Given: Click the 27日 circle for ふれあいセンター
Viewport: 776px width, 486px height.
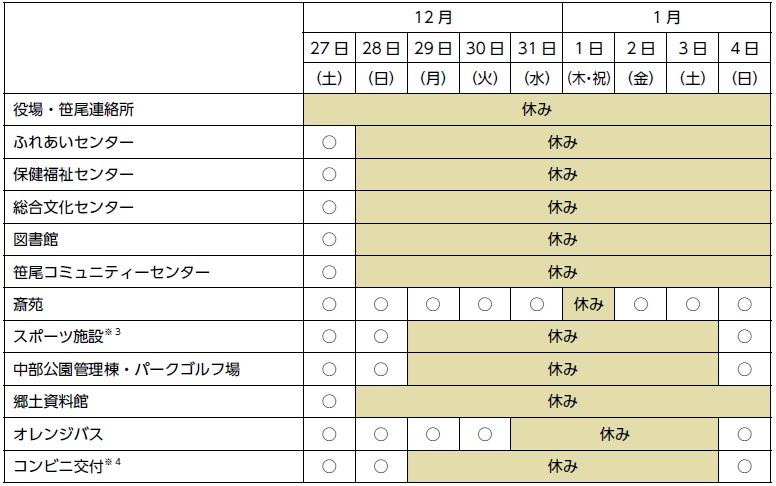Looking at the screenshot, I should pos(329,142).
